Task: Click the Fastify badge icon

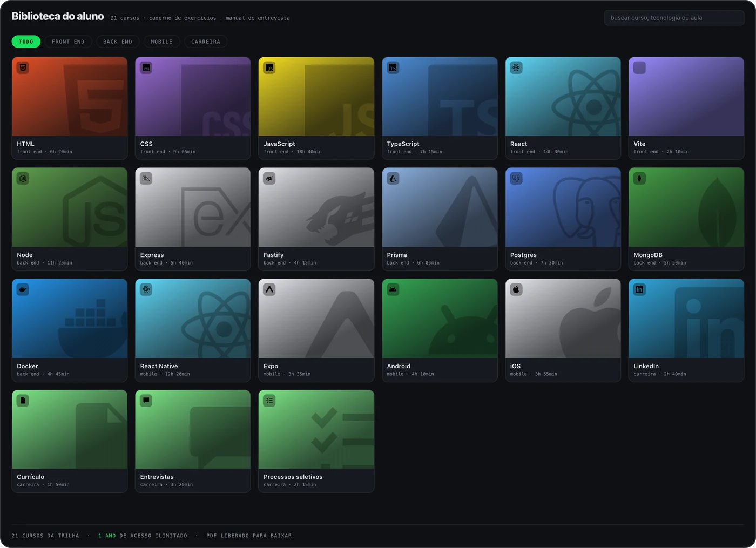Action: point(269,178)
